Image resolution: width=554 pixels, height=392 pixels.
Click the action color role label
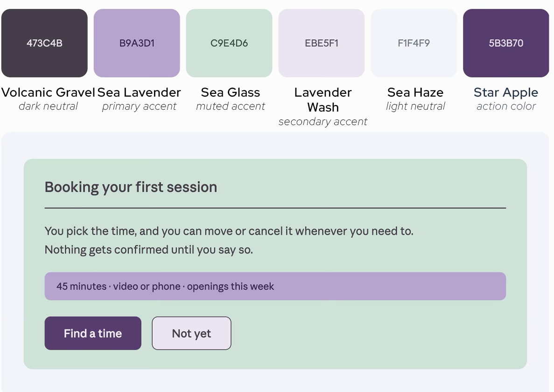point(506,106)
